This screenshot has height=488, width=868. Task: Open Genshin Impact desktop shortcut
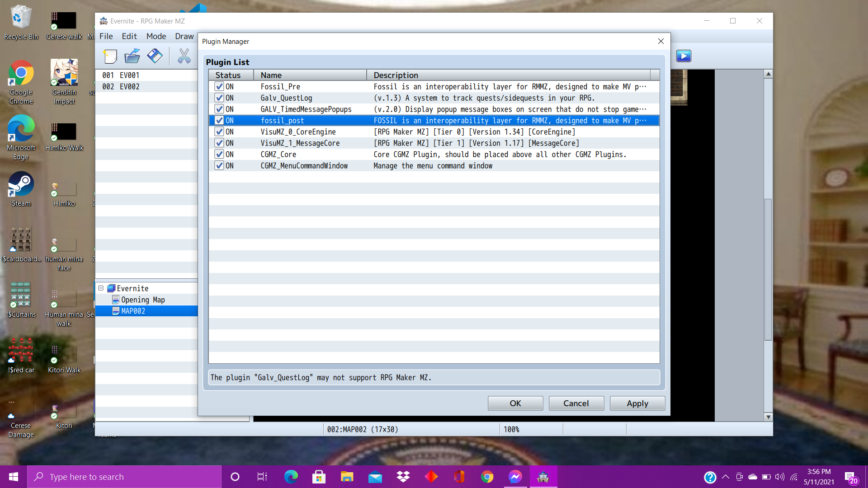pos(64,82)
